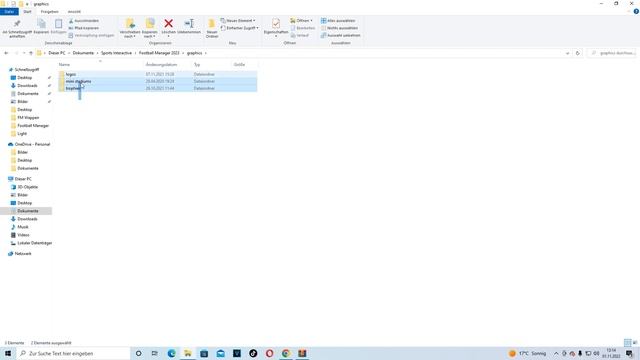This screenshot has height=360, width=640.
Task: Click Nichts auswählen
Action: point(339,28)
